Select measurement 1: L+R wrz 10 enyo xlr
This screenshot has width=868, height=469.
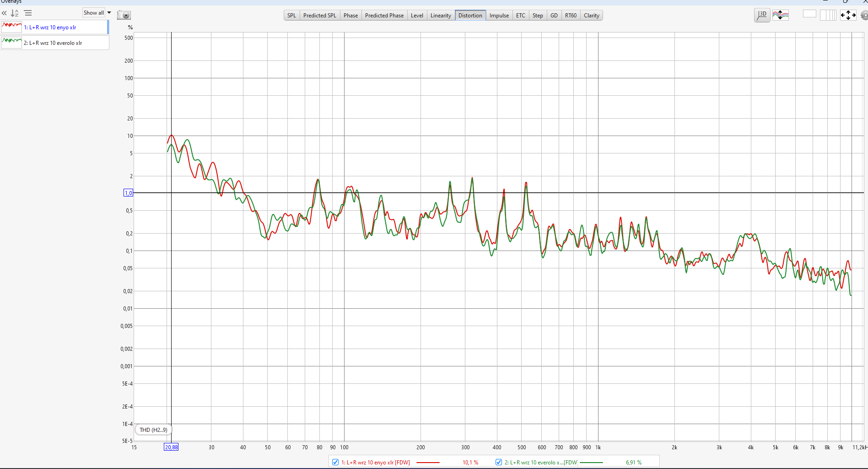[54, 27]
